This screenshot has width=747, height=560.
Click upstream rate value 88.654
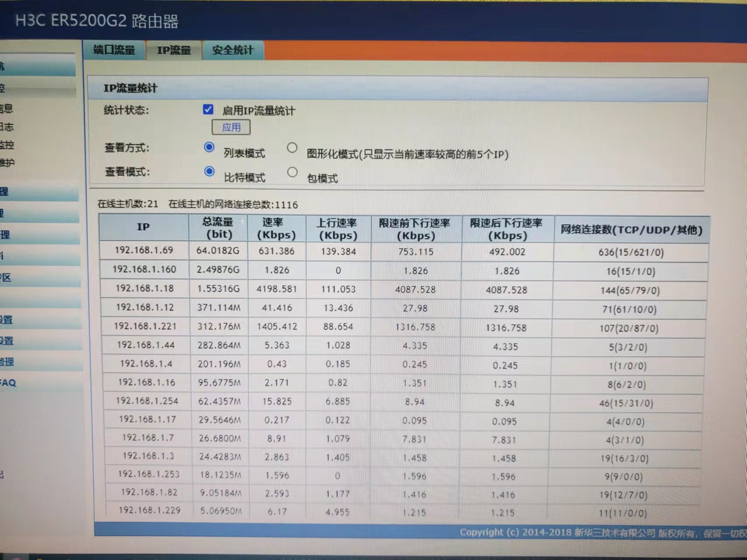[x=338, y=327]
